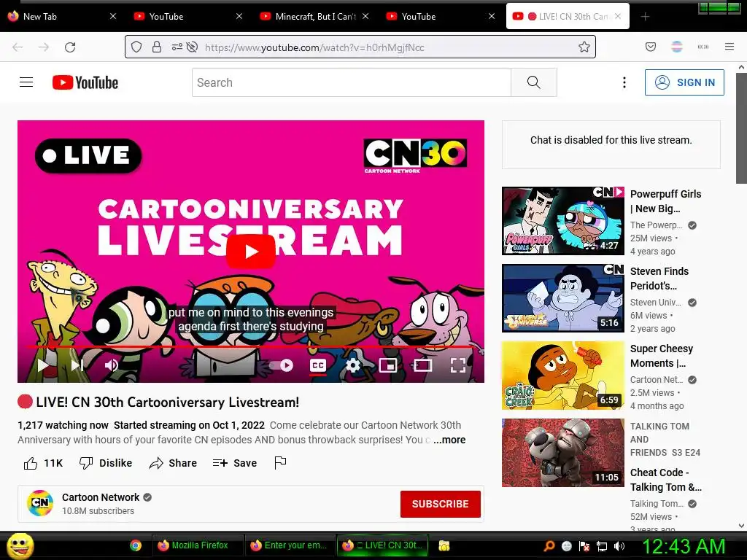Image resolution: width=747 pixels, height=560 pixels.
Task: Switch to the New Tab browser tab
Action: coord(62,16)
